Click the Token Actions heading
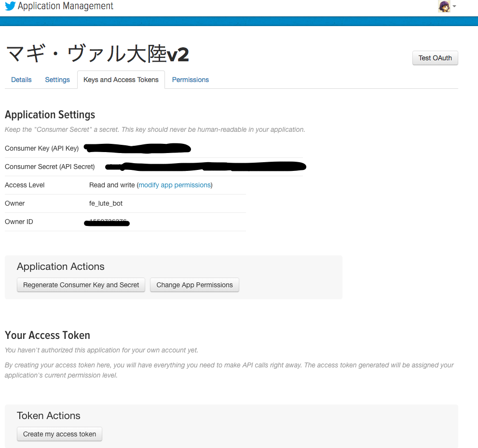The width and height of the screenshot is (478, 448). coord(48,416)
